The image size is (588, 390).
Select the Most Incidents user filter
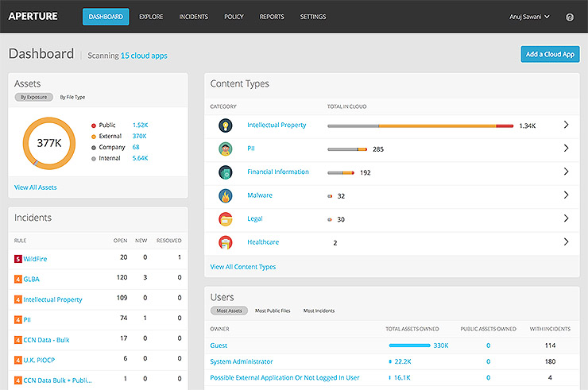(x=319, y=311)
